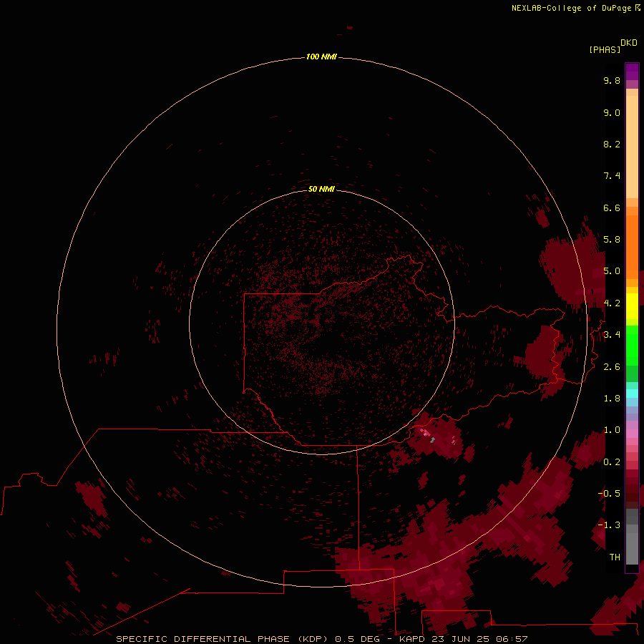Click the 3.4 scale value
This screenshot has height=644, width=644.
click(x=612, y=335)
